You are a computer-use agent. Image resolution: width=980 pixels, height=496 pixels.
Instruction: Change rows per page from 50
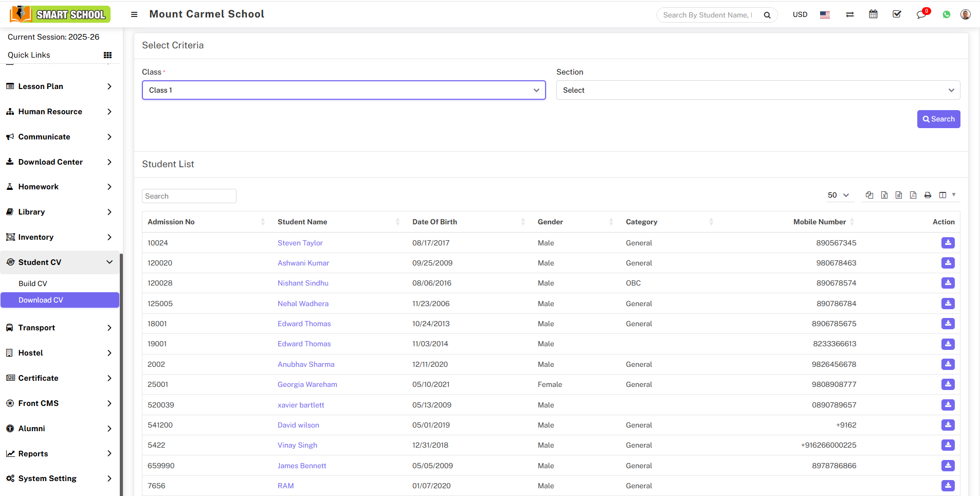(x=838, y=195)
